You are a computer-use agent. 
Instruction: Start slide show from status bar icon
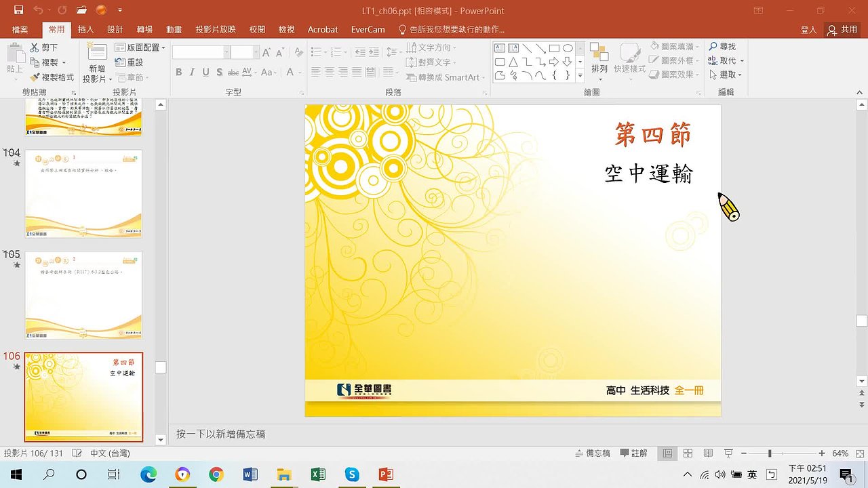(728, 453)
